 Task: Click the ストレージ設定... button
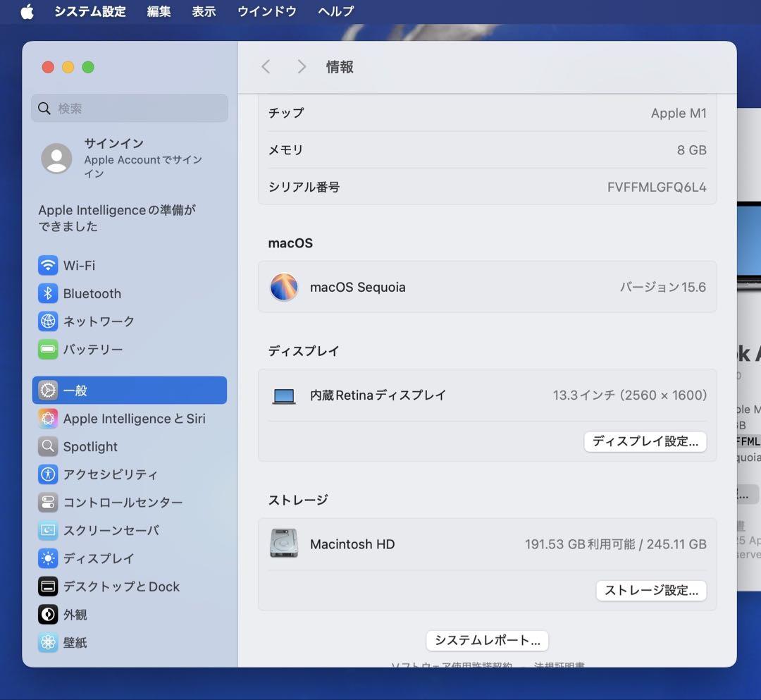click(651, 591)
